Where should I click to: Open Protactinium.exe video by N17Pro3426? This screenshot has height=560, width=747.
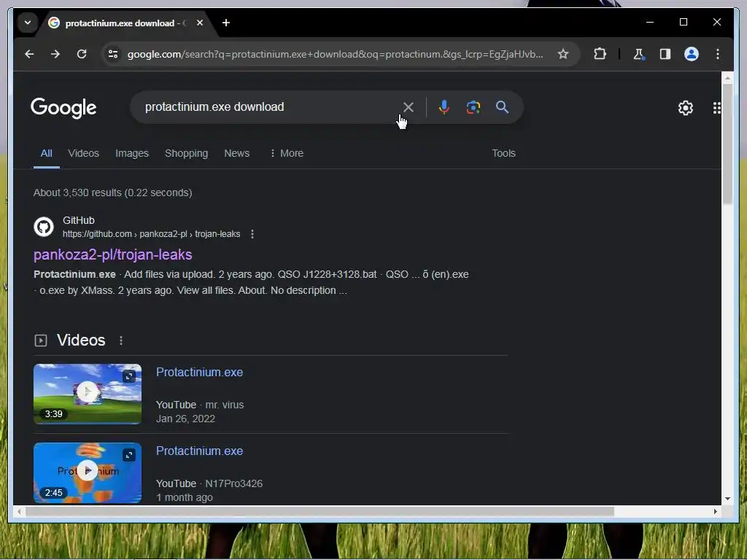pos(200,451)
